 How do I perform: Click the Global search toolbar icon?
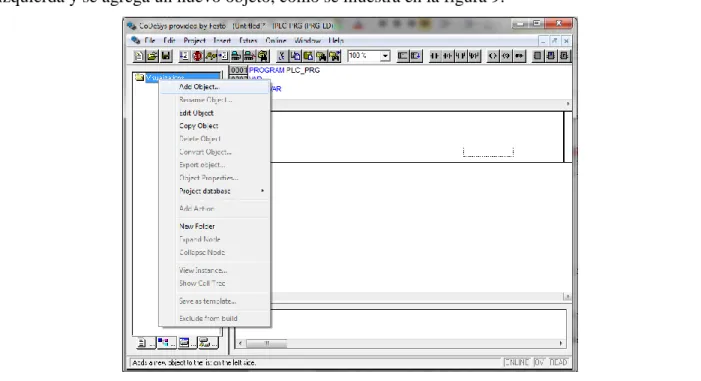[262, 56]
